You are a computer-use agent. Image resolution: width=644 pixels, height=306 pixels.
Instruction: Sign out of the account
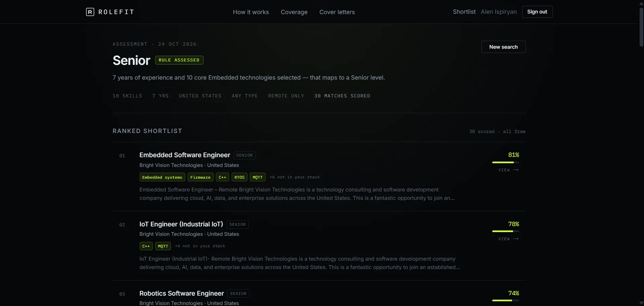pyautogui.click(x=537, y=12)
